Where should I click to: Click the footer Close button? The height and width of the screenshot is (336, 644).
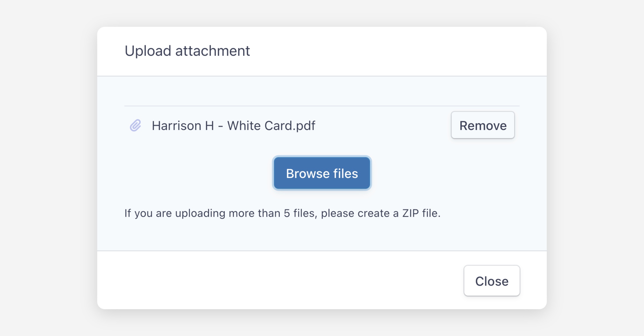coord(492,281)
